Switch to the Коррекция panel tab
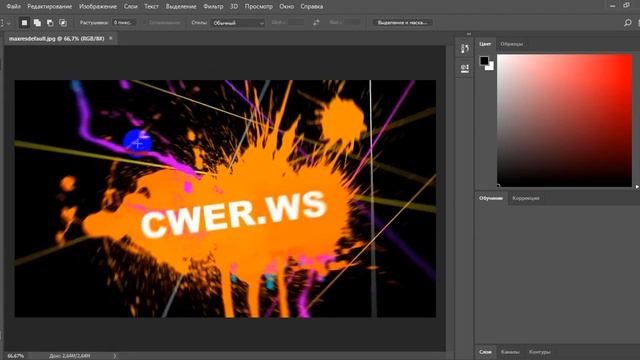 point(526,198)
